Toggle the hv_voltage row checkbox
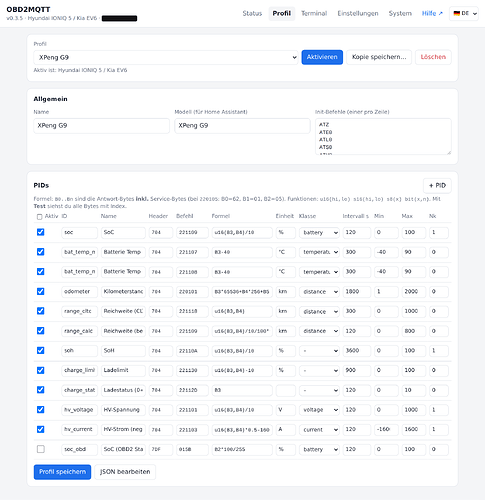Screen dimensions: 485x500 41,410
